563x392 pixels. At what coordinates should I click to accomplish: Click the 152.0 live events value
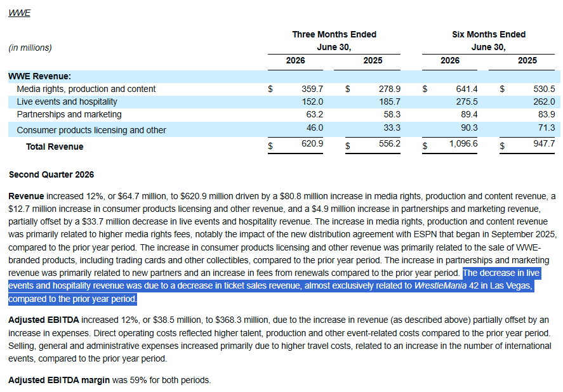point(312,101)
